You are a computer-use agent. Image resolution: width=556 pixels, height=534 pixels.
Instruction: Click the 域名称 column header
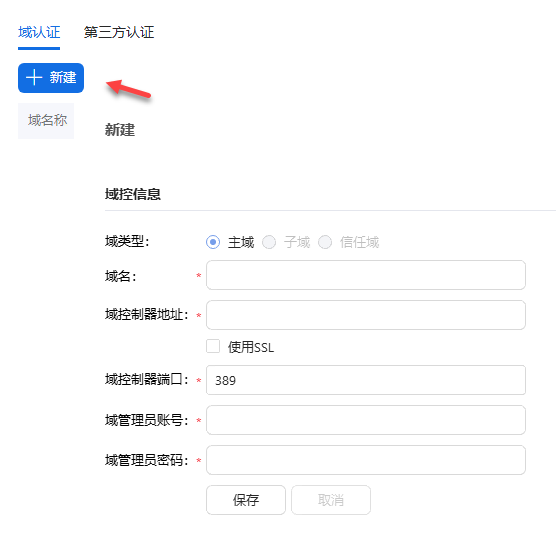(x=48, y=120)
